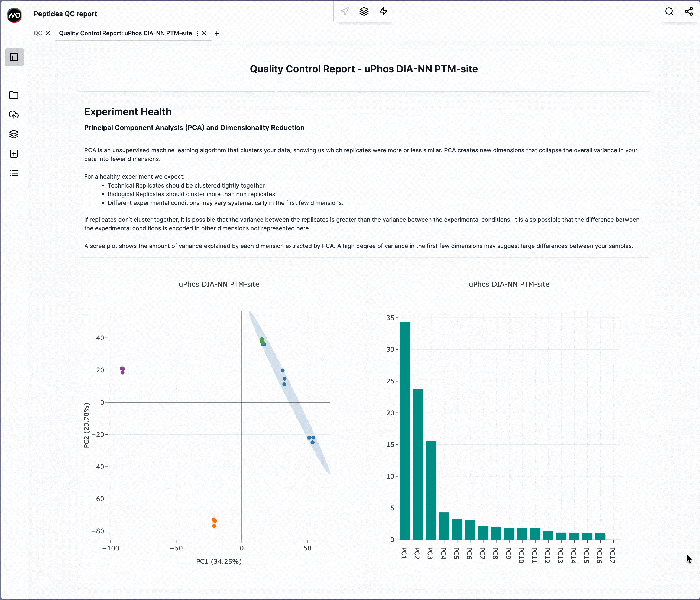Image resolution: width=700 pixels, height=600 pixels.
Task: Switch to the QC tab
Action: tap(38, 33)
